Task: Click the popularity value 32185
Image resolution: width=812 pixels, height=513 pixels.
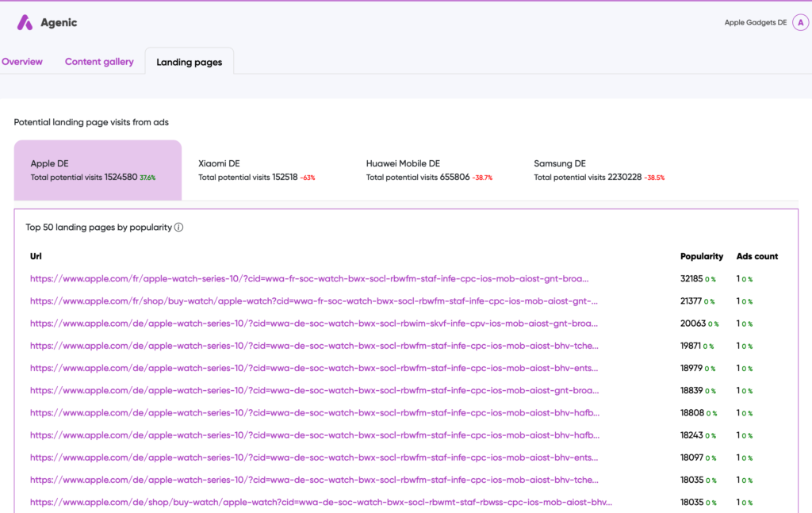Action: [691, 278]
